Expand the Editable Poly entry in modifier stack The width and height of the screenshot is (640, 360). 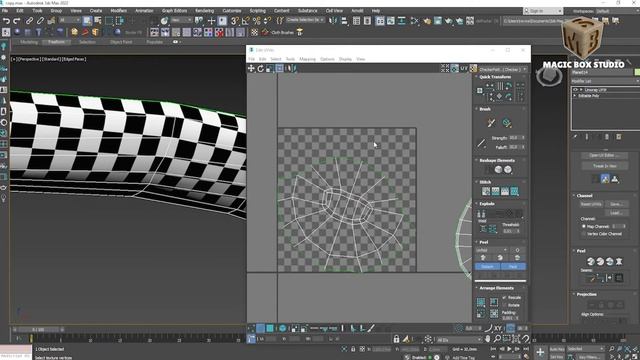click(575, 96)
